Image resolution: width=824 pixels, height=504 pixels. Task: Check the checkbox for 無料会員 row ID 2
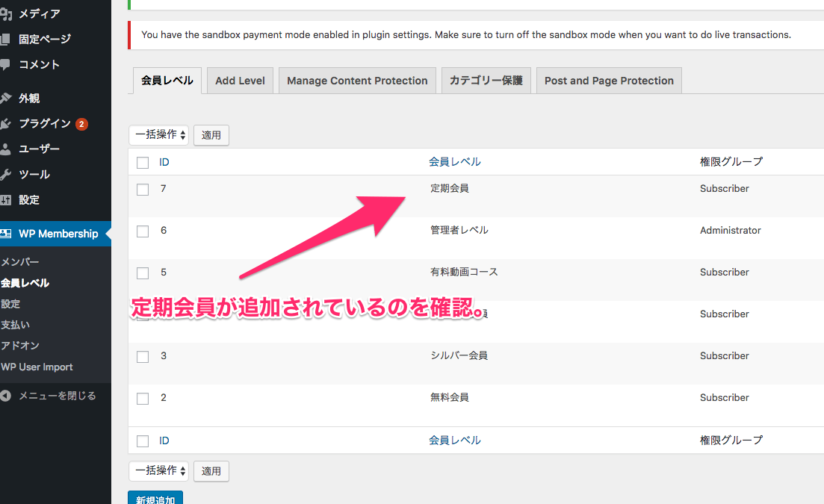143,398
